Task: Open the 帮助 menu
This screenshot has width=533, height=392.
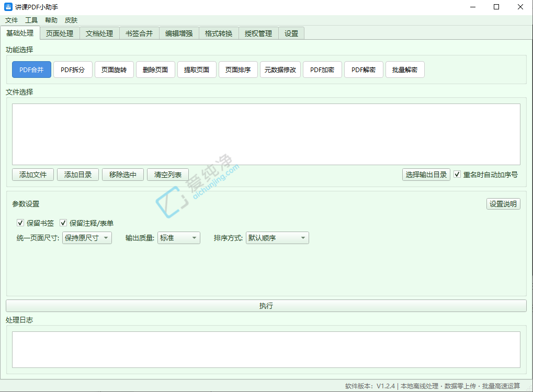Action: pyautogui.click(x=51, y=20)
